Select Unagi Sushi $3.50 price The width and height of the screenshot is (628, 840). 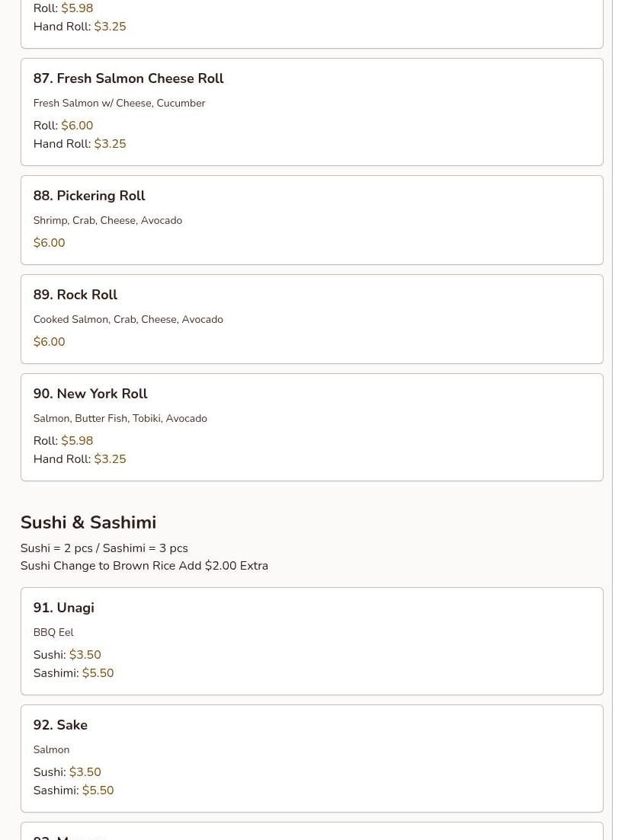point(85,656)
